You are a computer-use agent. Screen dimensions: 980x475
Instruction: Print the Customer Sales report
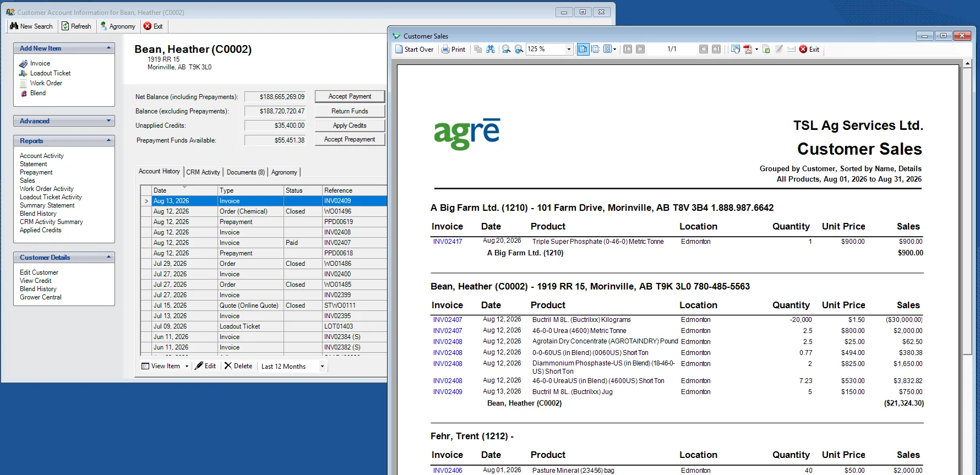point(454,50)
